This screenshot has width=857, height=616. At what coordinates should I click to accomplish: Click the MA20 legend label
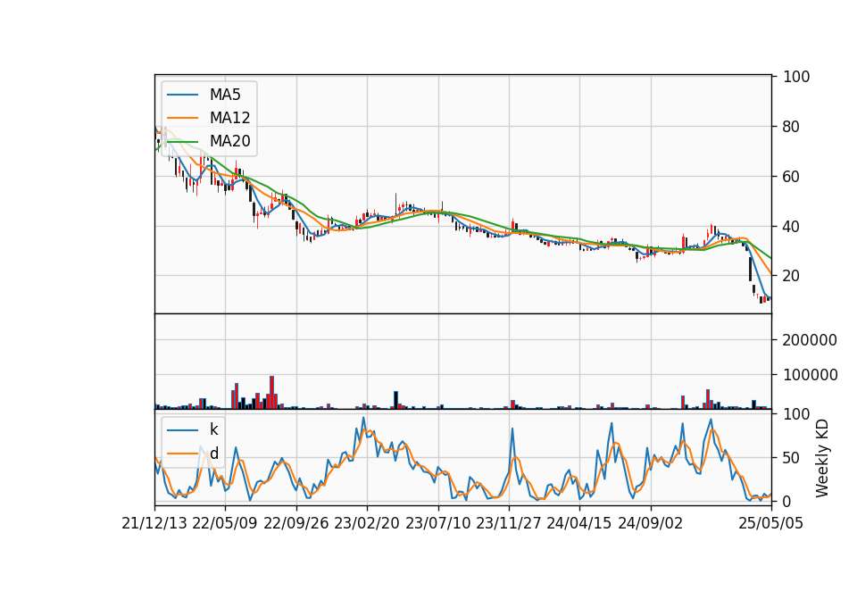coord(229,141)
